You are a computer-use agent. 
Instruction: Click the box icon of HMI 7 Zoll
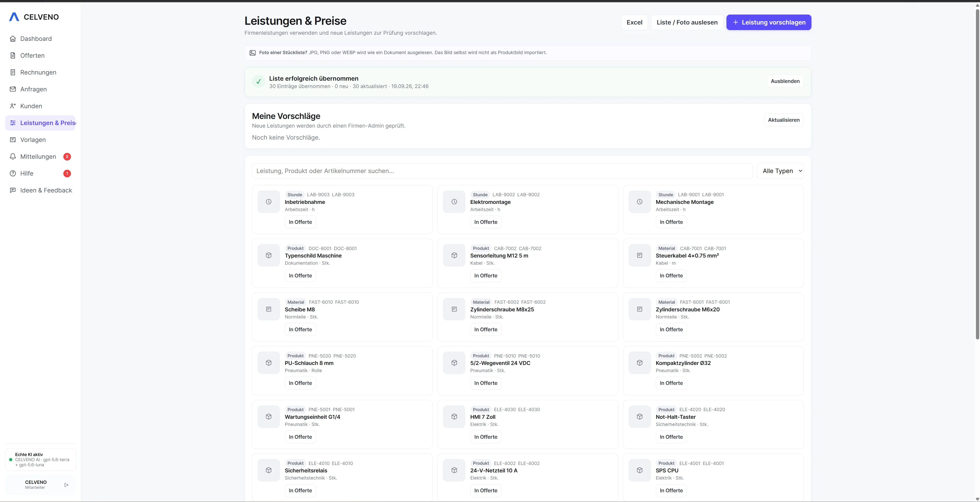(x=454, y=417)
